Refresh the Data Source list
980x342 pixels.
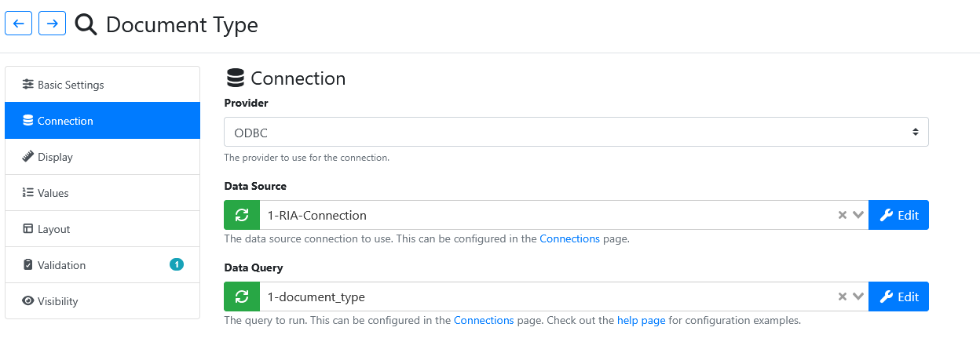(x=242, y=215)
